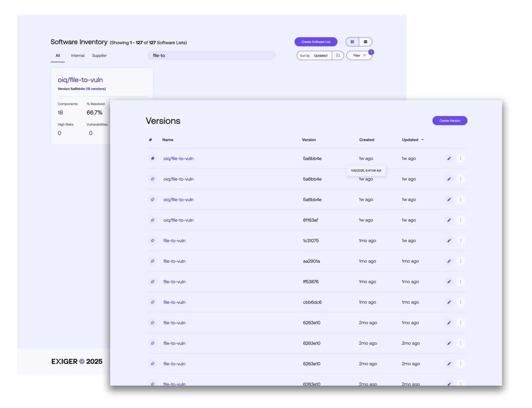The image size is (532, 408).
Task: Open the three-dot menu for version 81163af
Action: tap(461, 220)
